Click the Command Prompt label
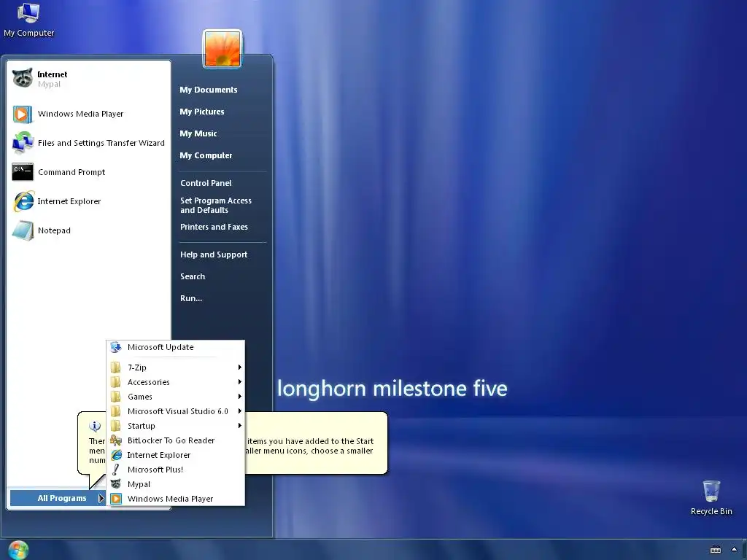Screen dimensions: 747x560 (x=71, y=172)
